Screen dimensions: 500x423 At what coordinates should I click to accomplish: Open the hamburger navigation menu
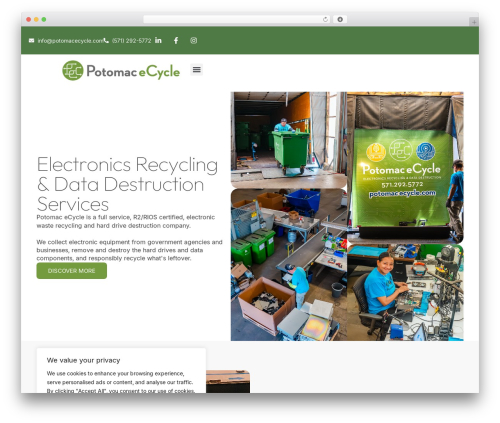(x=197, y=70)
